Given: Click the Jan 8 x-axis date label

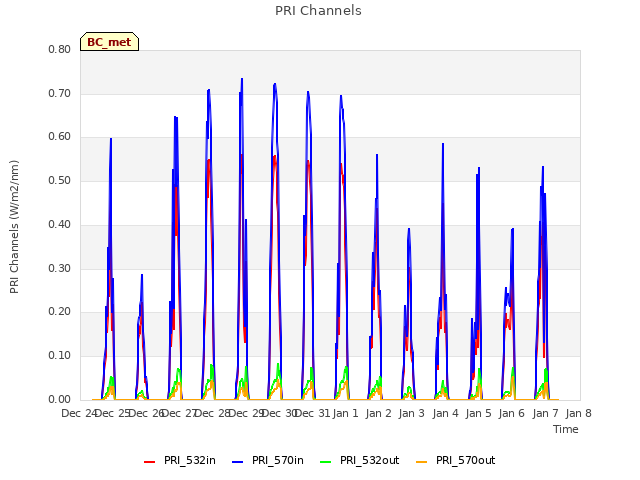Looking at the screenshot, I should coord(578,413).
